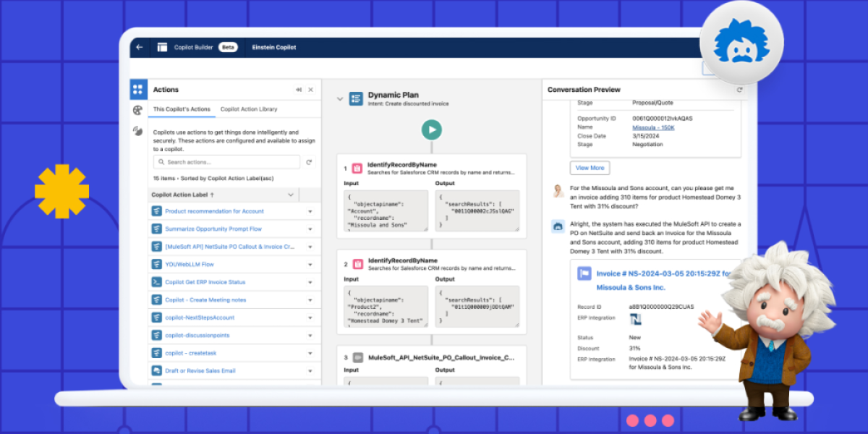This screenshot has width=868, height=434.
Task: Click icon beside Copilot Get ERP Invoice Status
Action: (x=156, y=282)
